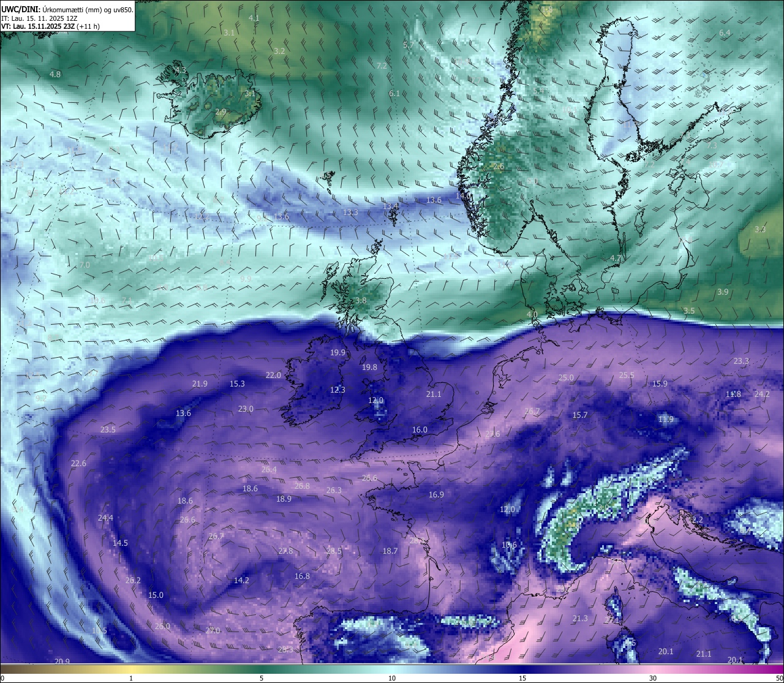The image size is (784, 683).
Task: Click the 18.7 value over western France
Action: pyautogui.click(x=390, y=551)
